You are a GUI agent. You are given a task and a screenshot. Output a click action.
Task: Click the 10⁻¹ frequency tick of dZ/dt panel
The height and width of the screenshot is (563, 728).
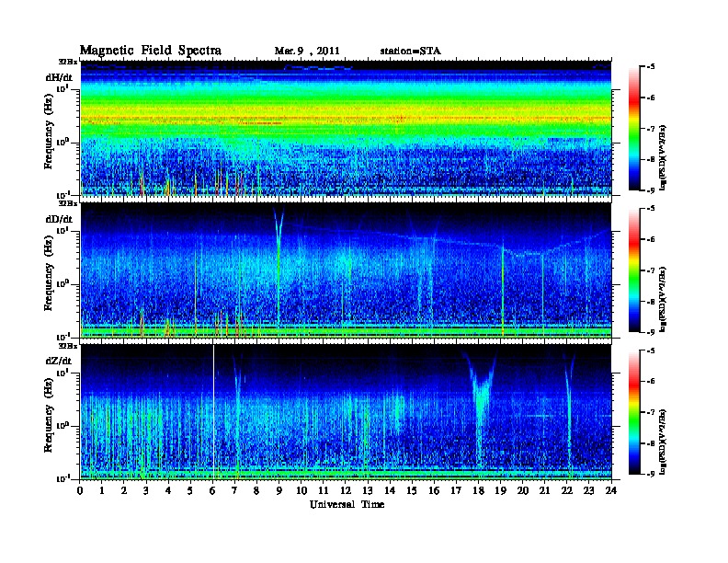(x=63, y=478)
